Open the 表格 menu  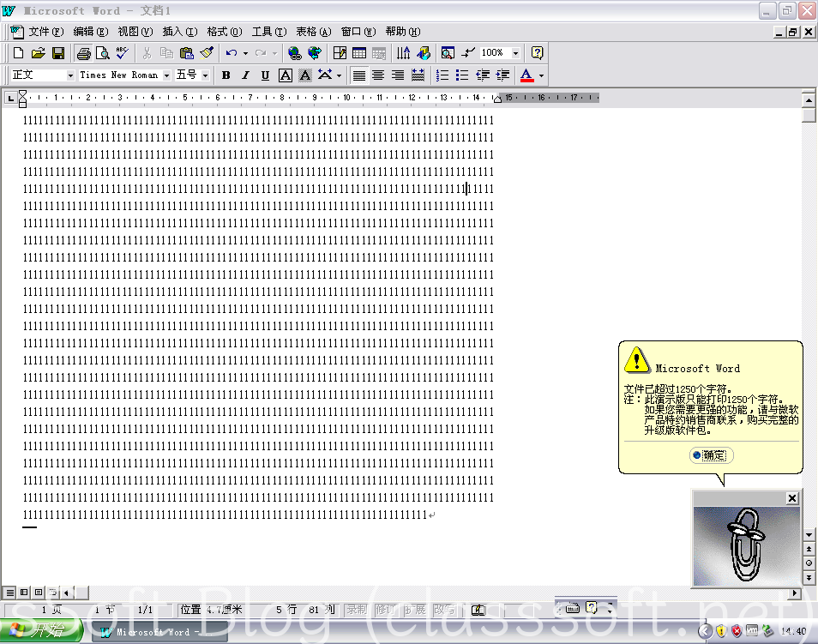click(312, 32)
